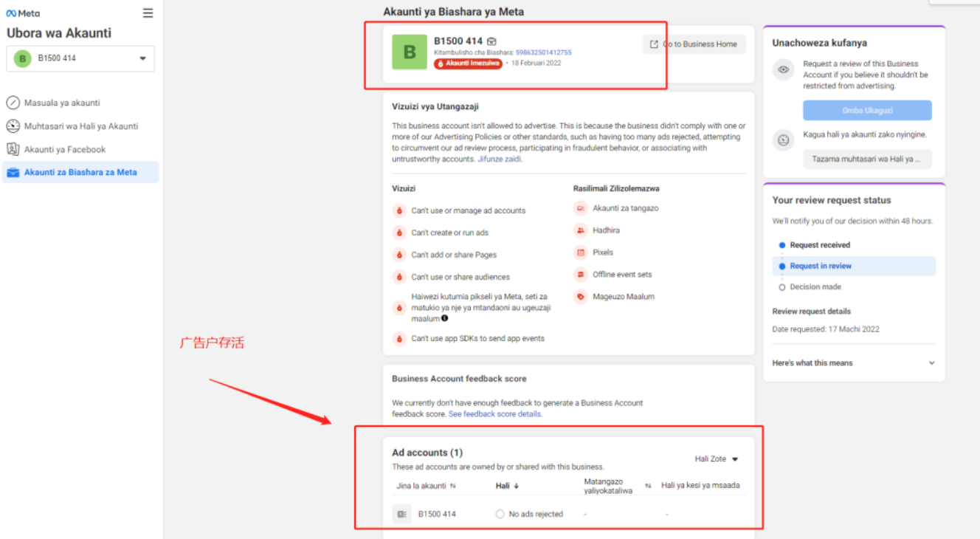Click the info icon after 'maalum'

(x=445, y=318)
